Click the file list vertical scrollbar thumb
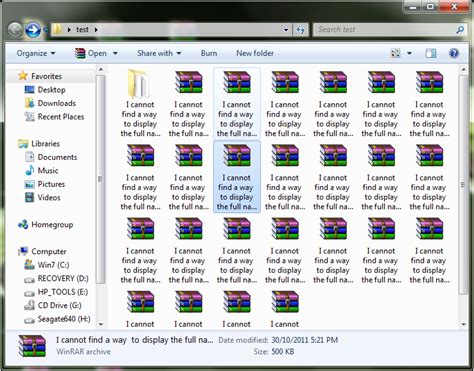The image size is (474, 371). pos(463,184)
